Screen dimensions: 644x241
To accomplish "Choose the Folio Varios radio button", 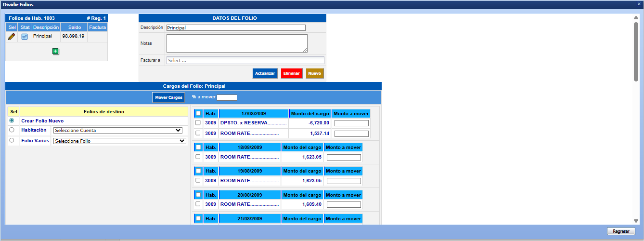I will 12,141.
